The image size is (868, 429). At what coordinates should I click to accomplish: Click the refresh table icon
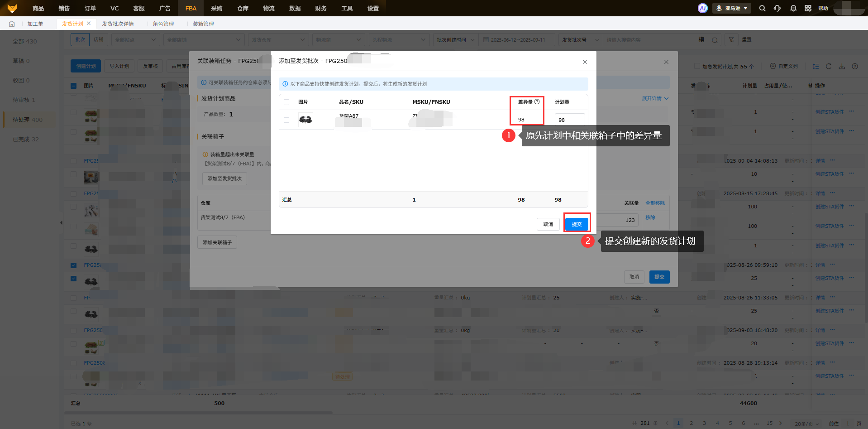coord(829,66)
